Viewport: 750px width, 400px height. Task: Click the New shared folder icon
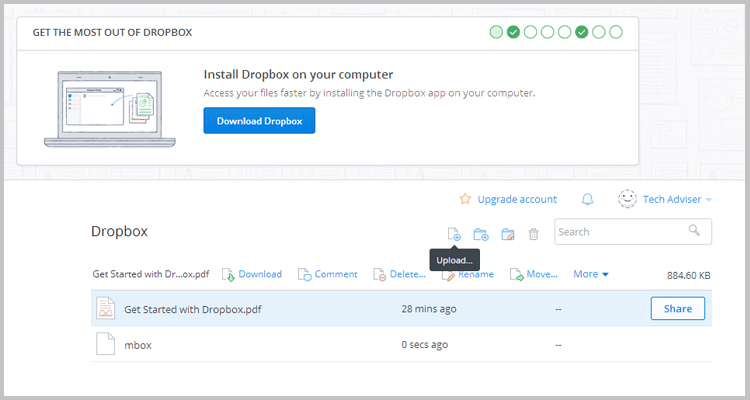507,234
